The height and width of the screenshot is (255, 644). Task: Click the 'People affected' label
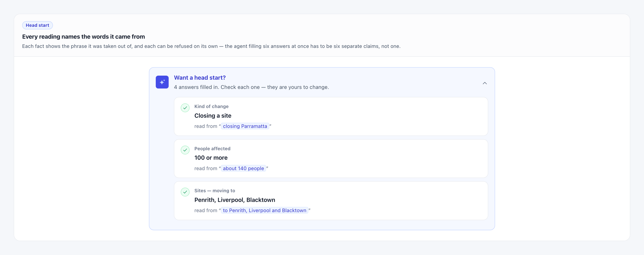point(212,149)
